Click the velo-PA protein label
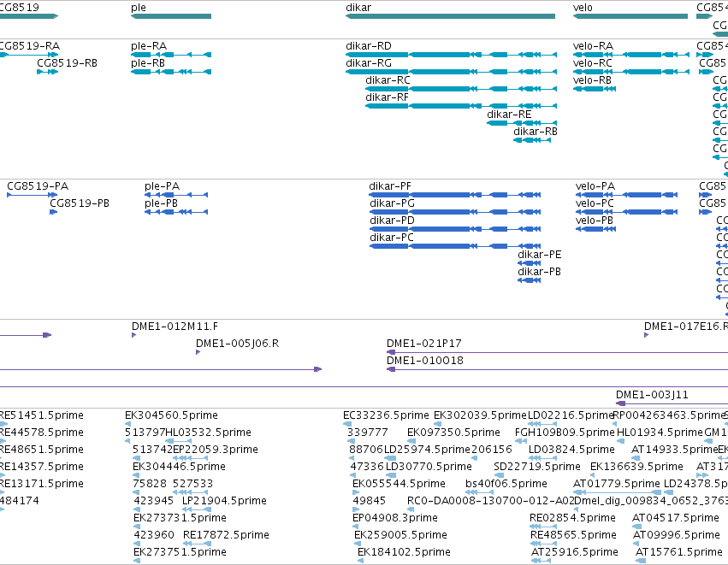The width and height of the screenshot is (728, 565). [x=595, y=186]
